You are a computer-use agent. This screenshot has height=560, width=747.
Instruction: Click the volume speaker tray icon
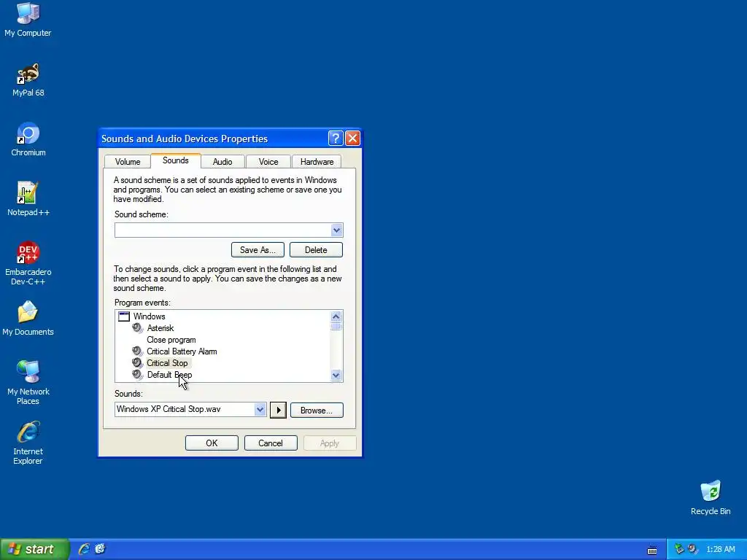[x=692, y=549]
